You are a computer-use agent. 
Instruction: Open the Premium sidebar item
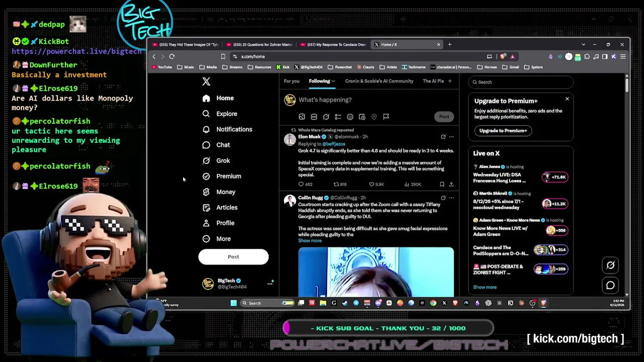coord(222,176)
